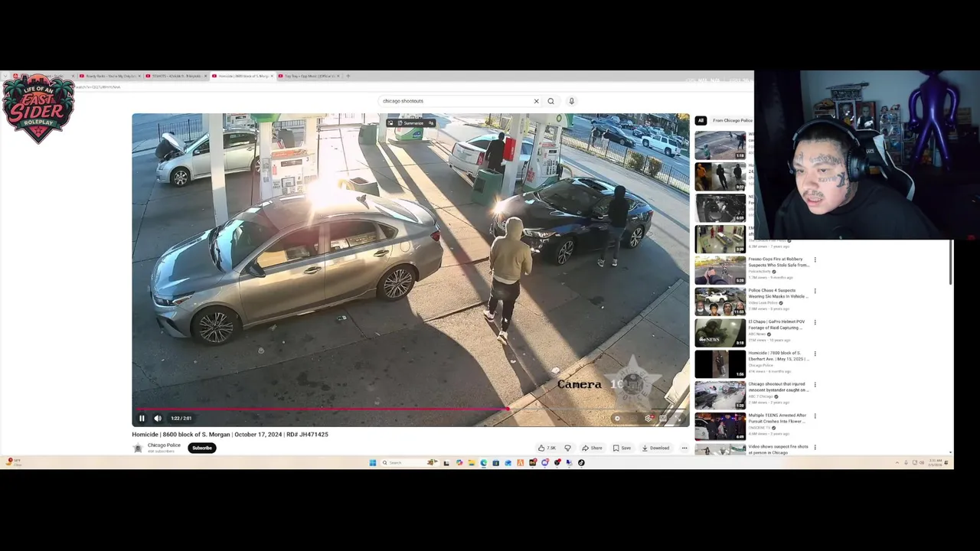Open Microsoft Edge from the taskbar
The height and width of the screenshot is (551, 980).
point(484,462)
